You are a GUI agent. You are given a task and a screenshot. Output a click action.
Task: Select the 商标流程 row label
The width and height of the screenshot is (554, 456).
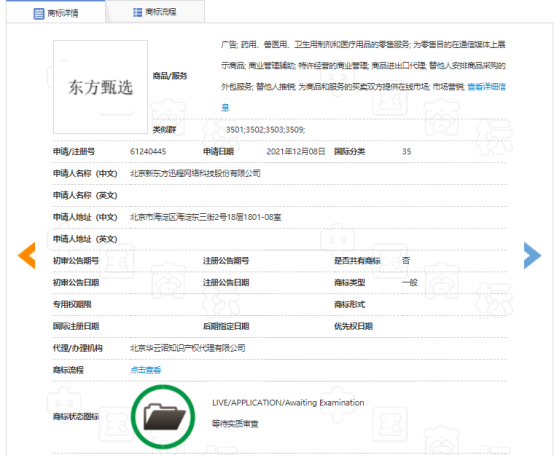pyautogui.click(x=68, y=370)
